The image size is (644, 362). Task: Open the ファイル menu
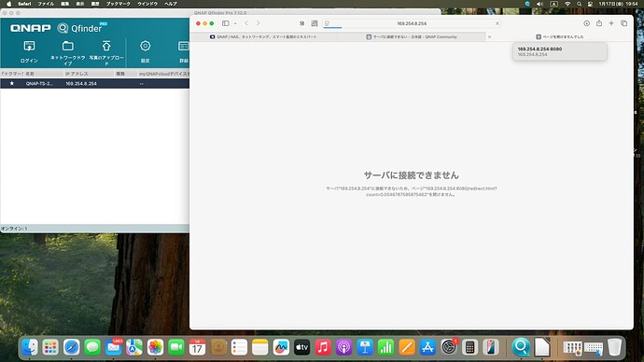[46, 4]
